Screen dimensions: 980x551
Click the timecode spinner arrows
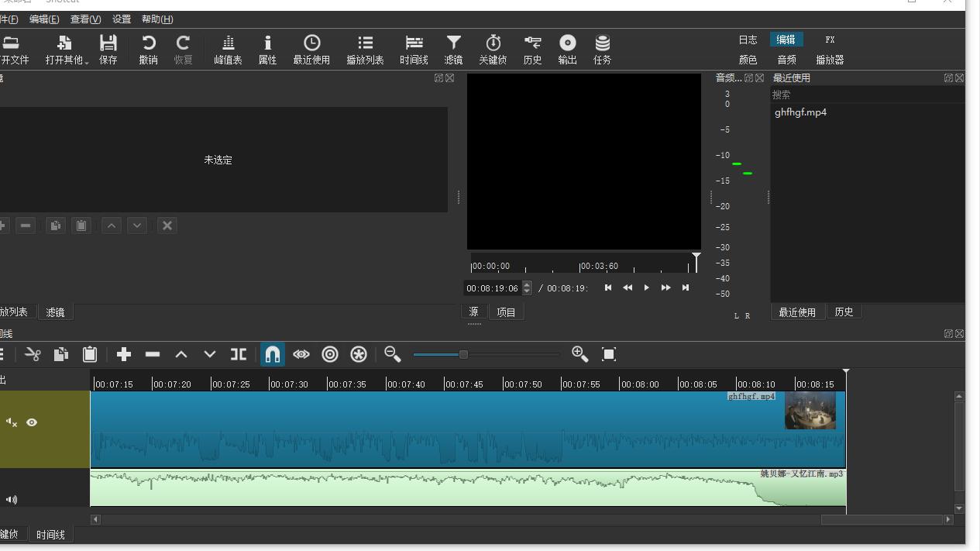pos(528,288)
